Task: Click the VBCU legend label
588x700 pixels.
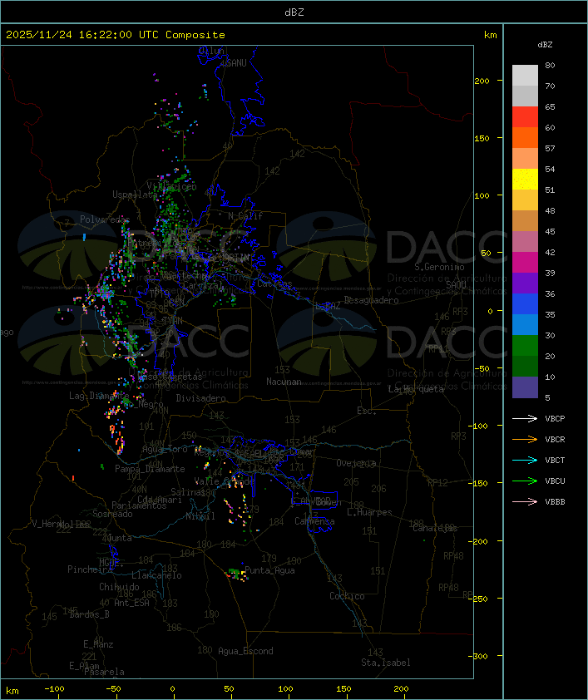Action: [555, 481]
